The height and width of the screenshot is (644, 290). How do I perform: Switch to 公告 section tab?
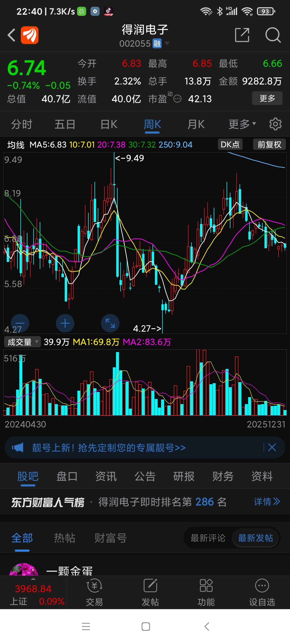coord(145,476)
